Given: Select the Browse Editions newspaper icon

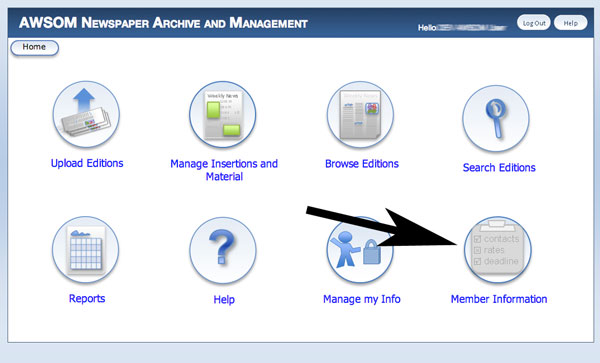Looking at the screenshot, I should (360, 115).
